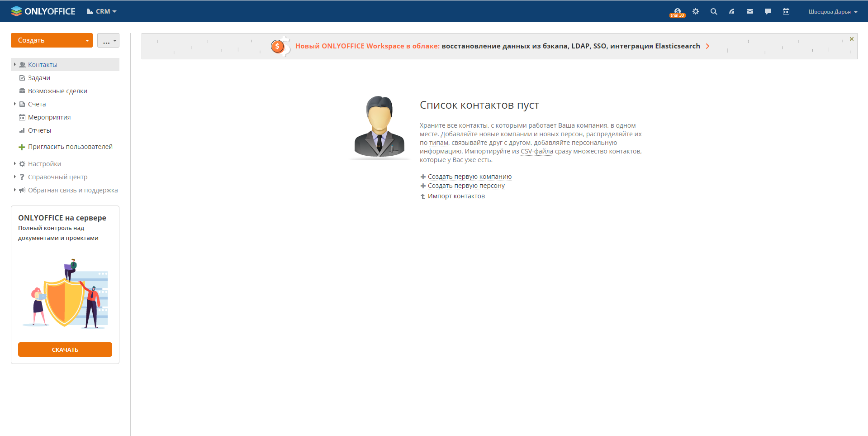Expand the Счета tree arrow

coord(15,104)
